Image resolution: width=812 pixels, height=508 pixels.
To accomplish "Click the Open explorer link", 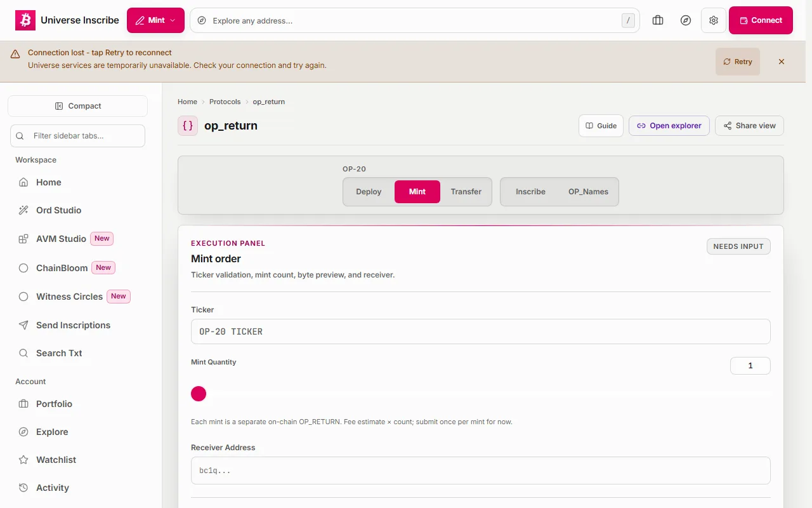I will 669,126.
